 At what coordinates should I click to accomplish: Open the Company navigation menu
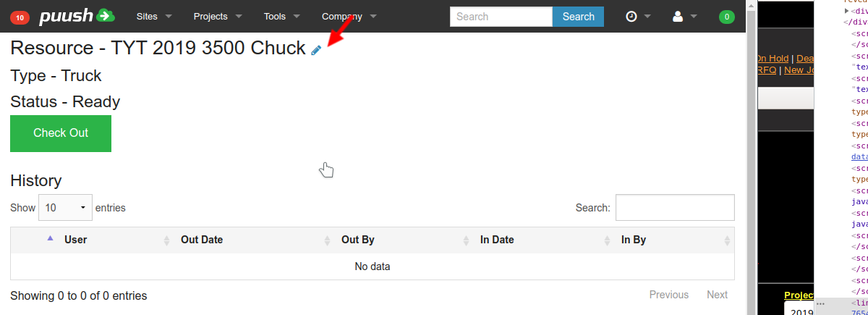(349, 16)
